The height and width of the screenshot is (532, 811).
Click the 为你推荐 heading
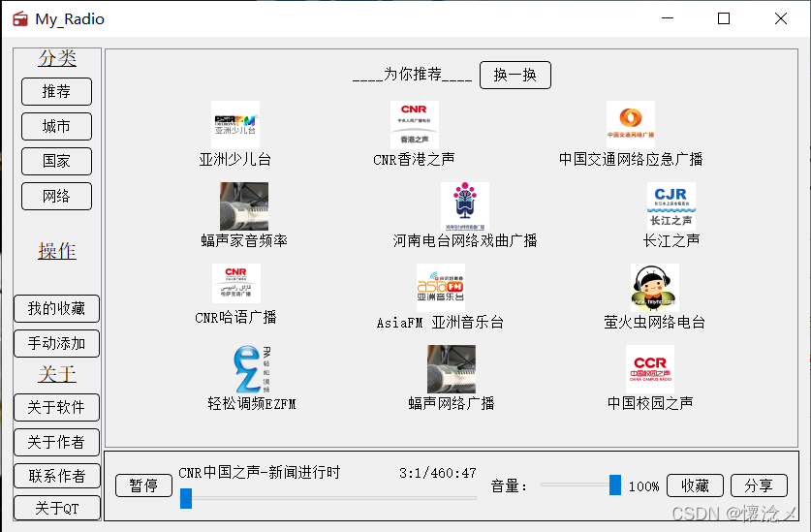[x=412, y=75]
